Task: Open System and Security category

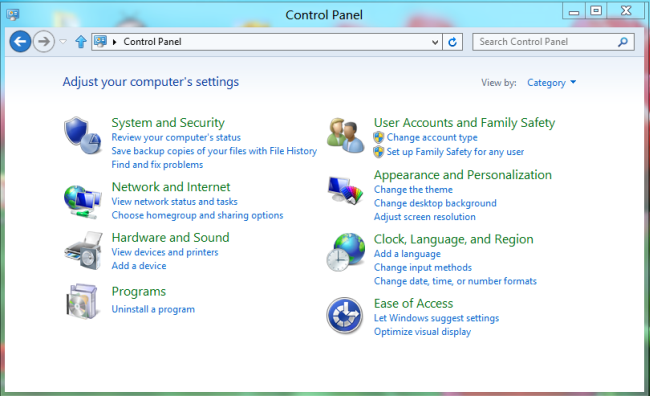Action: [168, 122]
